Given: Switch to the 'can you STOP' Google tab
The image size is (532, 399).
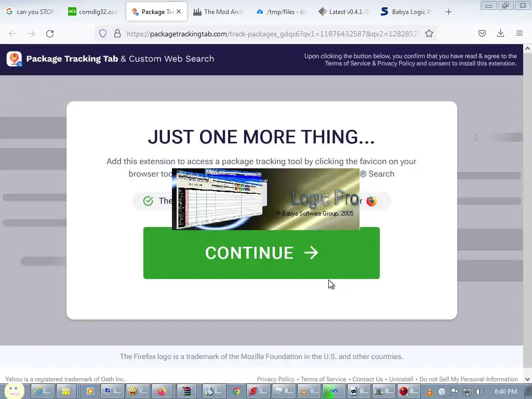Looking at the screenshot, I should tap(31, 11).
